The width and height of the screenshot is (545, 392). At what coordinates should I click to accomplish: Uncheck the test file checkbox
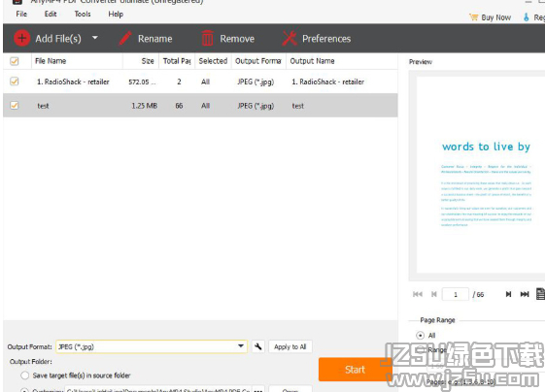point(15,105)
